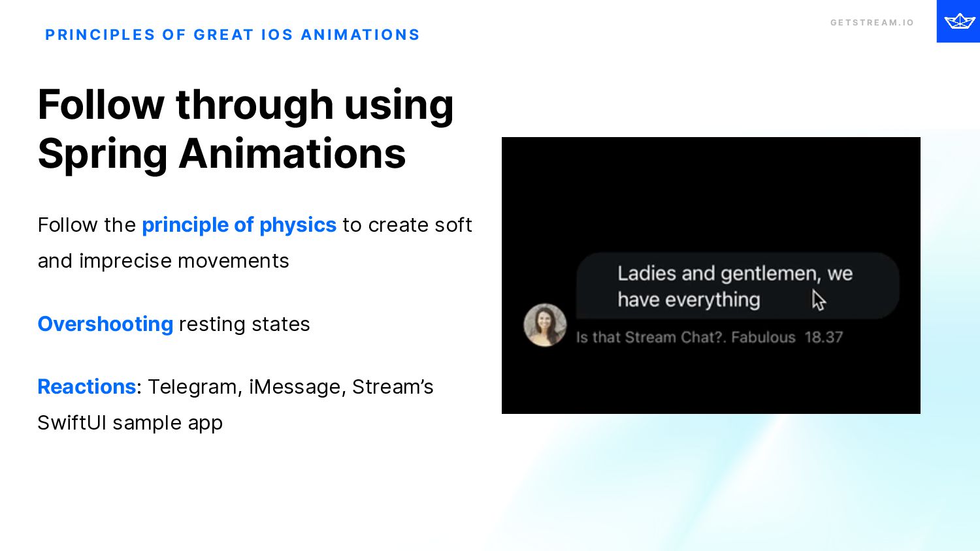Click the Stream boat logo icon
The width and height of the screenshot is (980, 551).
pos(960,22)
